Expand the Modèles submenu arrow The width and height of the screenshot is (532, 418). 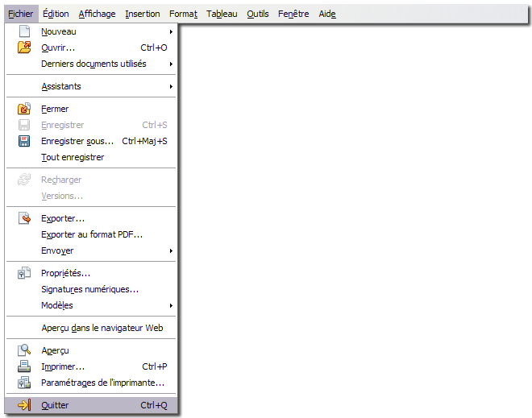(171, 305)
